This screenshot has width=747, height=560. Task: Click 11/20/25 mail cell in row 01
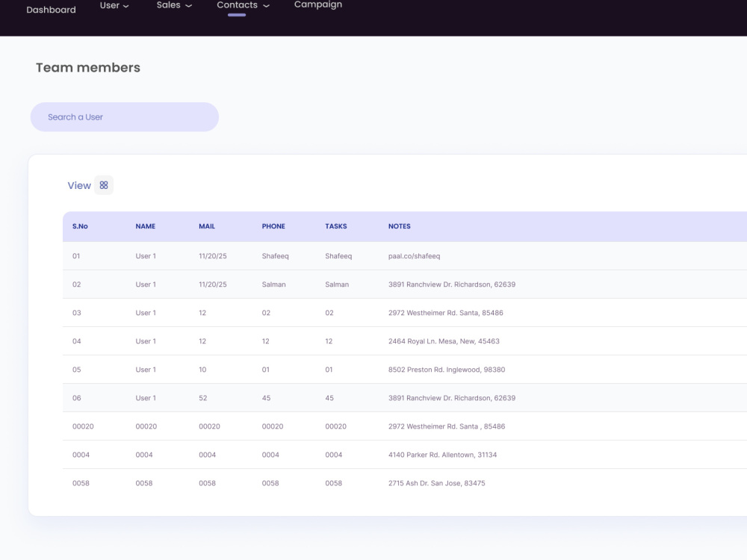(x=212, y=256)
